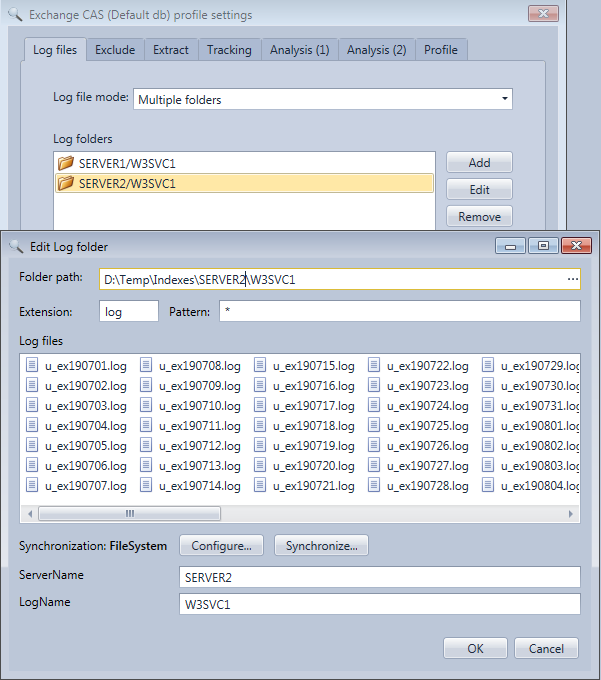The image size is (601, 680).
Task: Click the Remove log folder button
Action: point(479,216)
